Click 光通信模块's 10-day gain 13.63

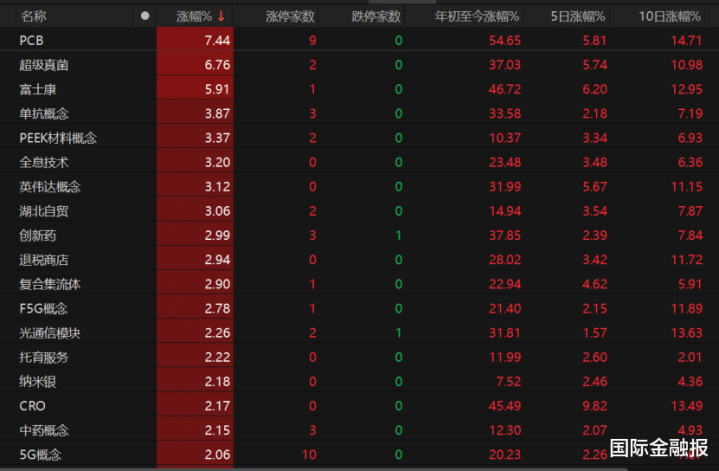click(x=686, y=332)
